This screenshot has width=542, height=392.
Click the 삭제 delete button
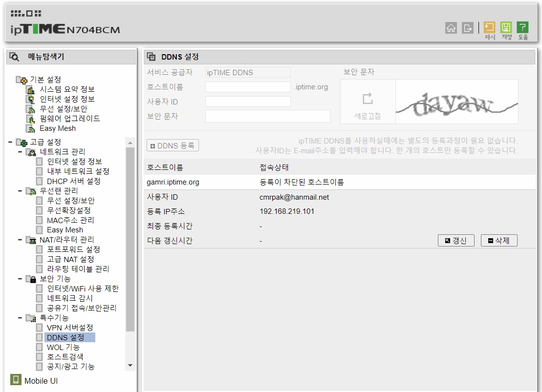[499, 241]
